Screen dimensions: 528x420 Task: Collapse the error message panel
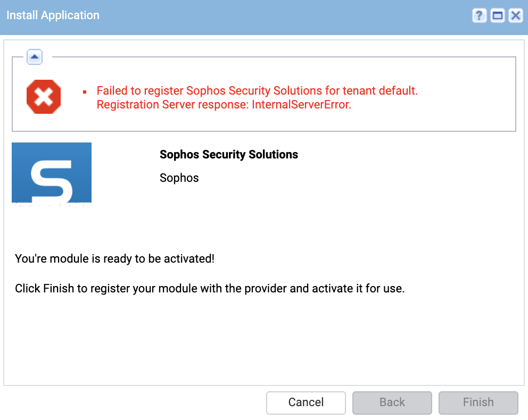tap(35, 57)
